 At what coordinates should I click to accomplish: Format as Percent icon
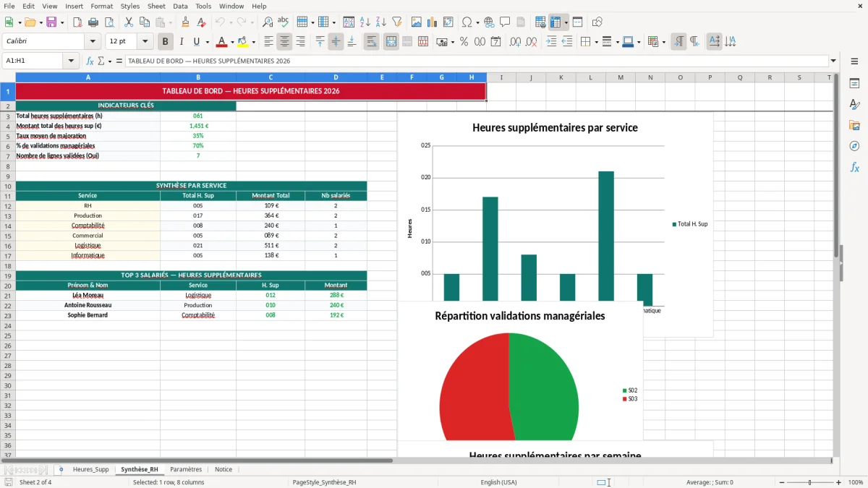click(x=464, y=42)
